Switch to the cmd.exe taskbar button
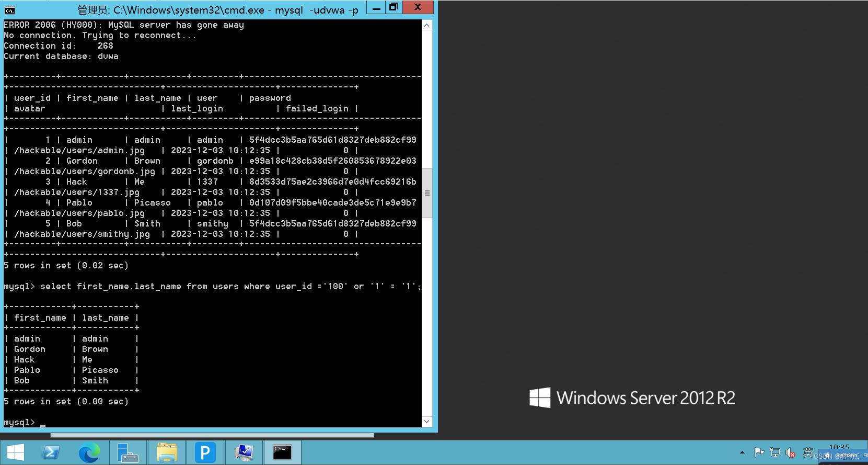 282,452
